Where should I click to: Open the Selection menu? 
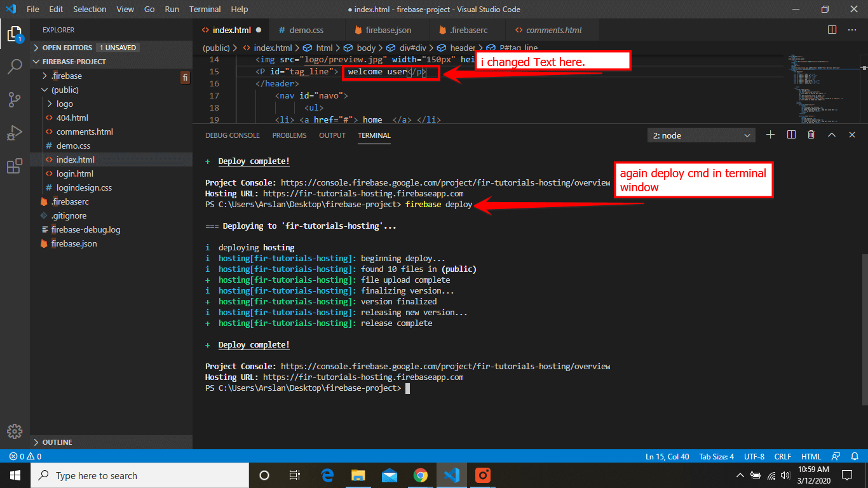pos(90,9)
